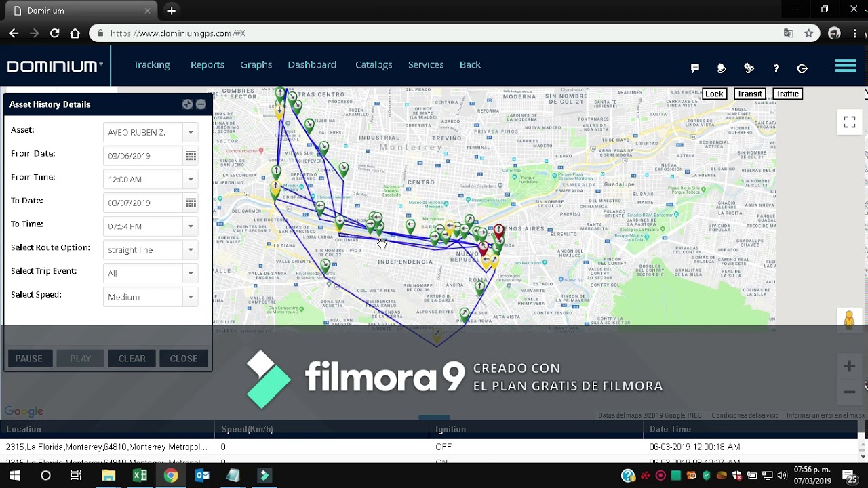868x488 pixels.
Task: Open the From Date calendar picker
Action: 191,156
